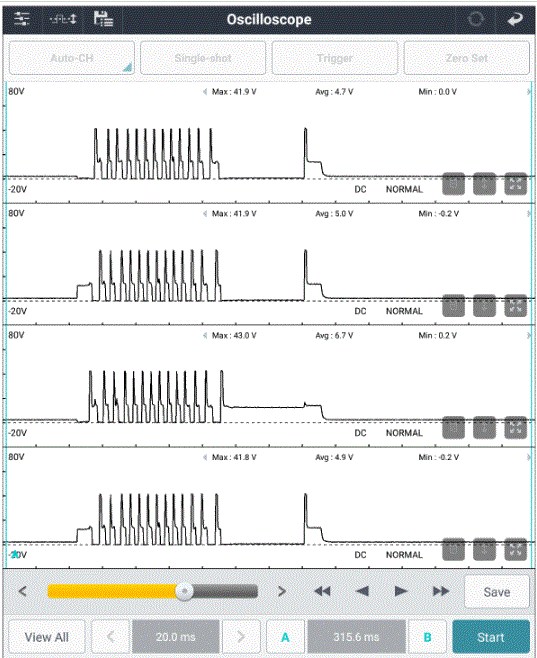Click first gray tool icon on Avg 5.0 V channel
537x658 pixels.
pyautogui.click(x=454, y=306)
